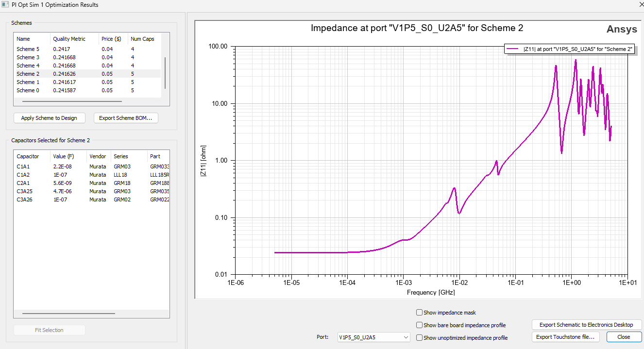Select capacitor C3A25 row

(24, 191)
